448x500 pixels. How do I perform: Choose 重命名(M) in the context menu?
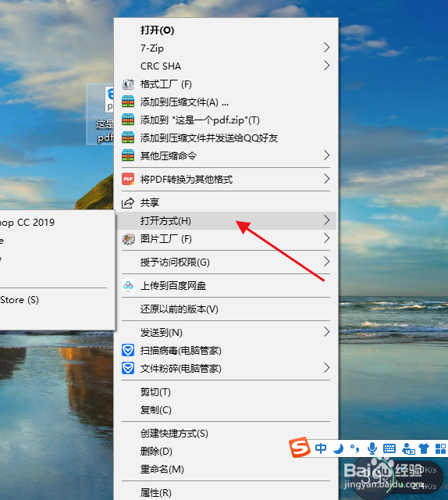226,469
